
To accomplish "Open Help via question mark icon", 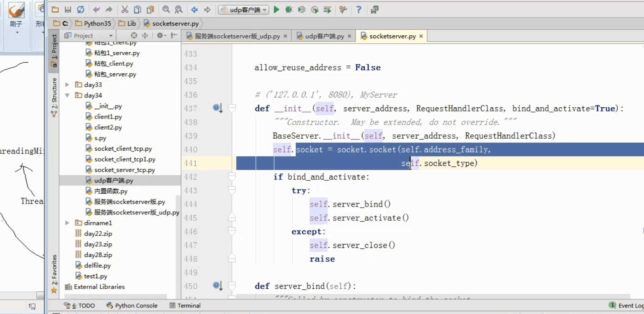I will click(358, 10).
